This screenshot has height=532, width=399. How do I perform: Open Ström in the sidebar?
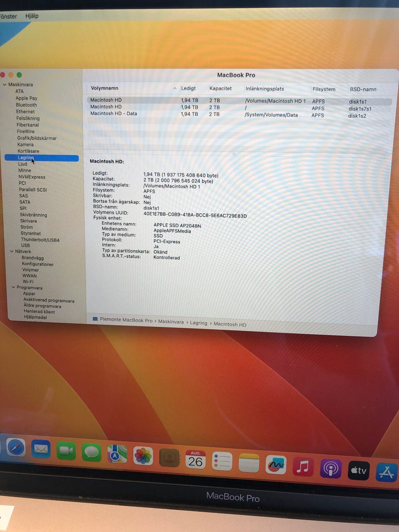click(27, 227)
